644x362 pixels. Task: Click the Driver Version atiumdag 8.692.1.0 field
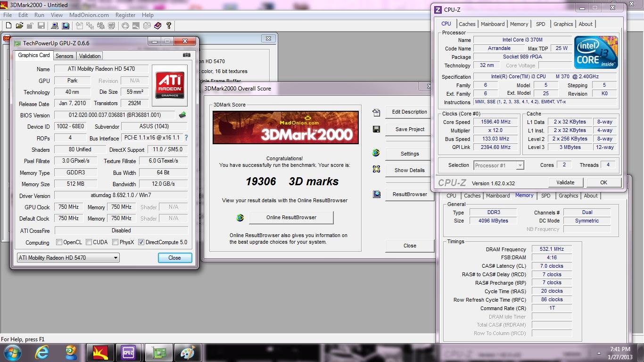click(x=121, y=195)
